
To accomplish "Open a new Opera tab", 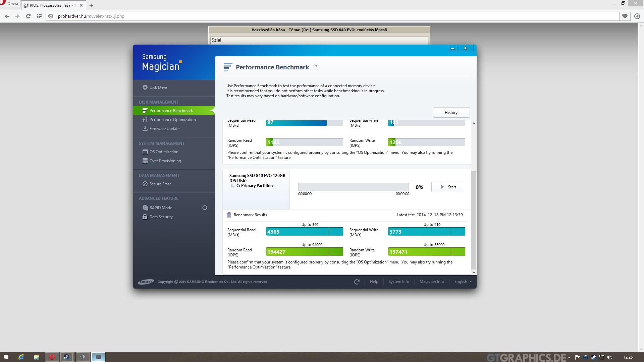I will click(x=91, y=5).
